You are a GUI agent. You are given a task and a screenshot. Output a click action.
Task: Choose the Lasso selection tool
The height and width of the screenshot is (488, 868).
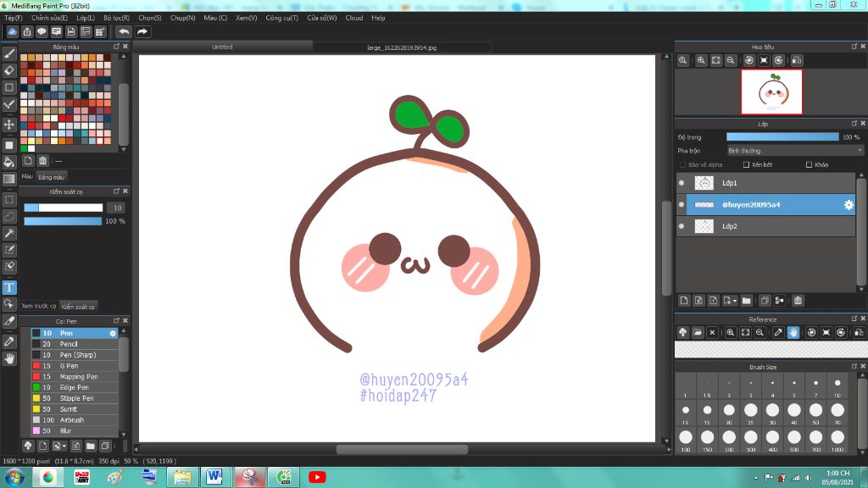[9, 216]
